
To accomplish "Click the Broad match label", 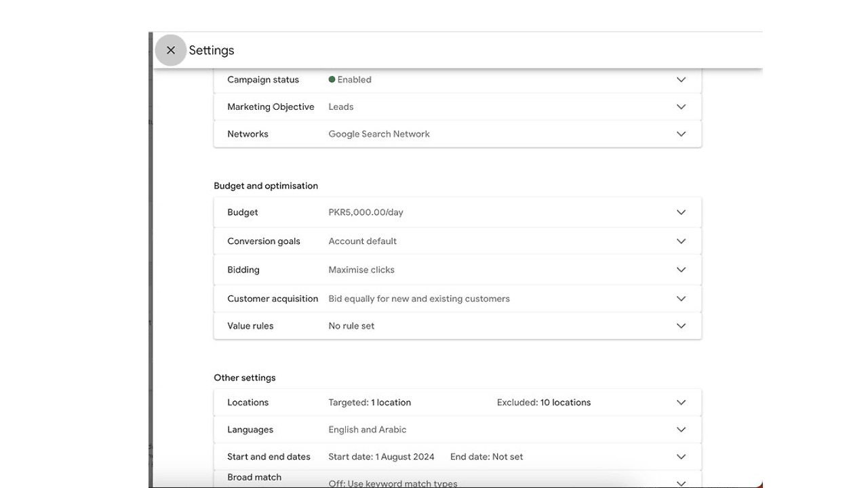I will click(x=254, y=477).
